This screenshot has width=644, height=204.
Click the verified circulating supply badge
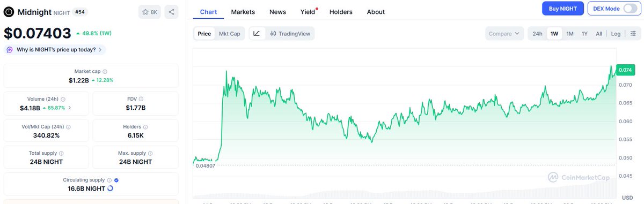[x=116, y=180]
